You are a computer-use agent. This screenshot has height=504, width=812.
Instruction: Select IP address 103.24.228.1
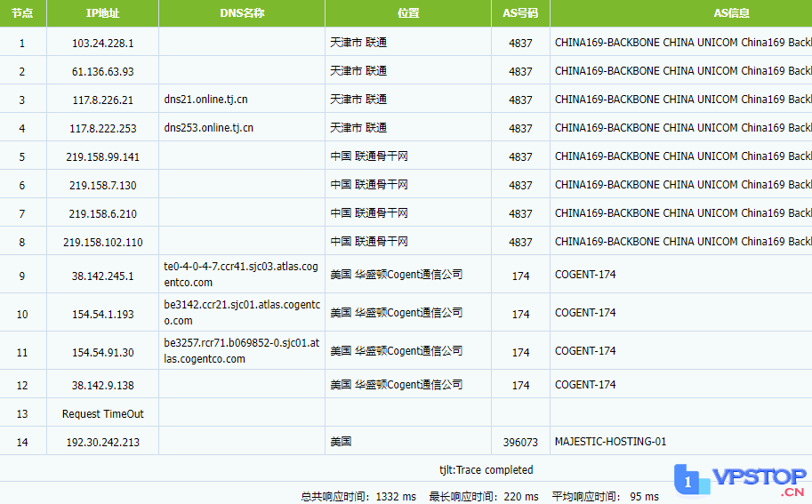(102, 43)
